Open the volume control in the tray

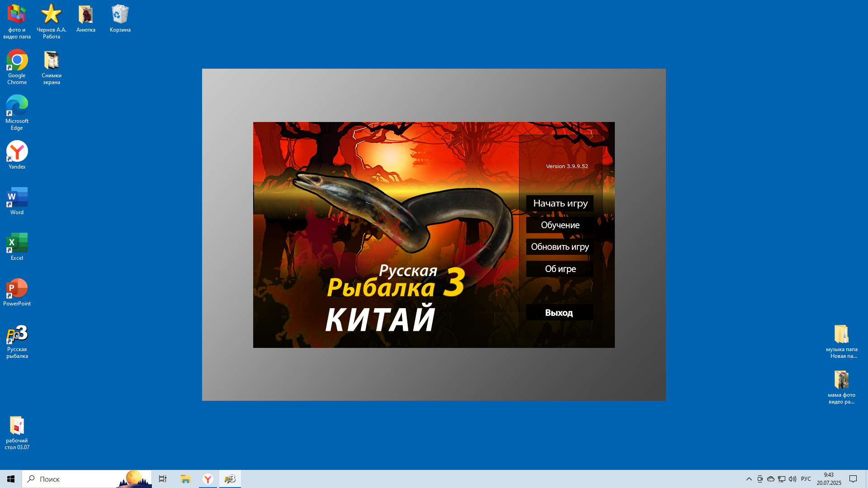[x=792, y=479]
